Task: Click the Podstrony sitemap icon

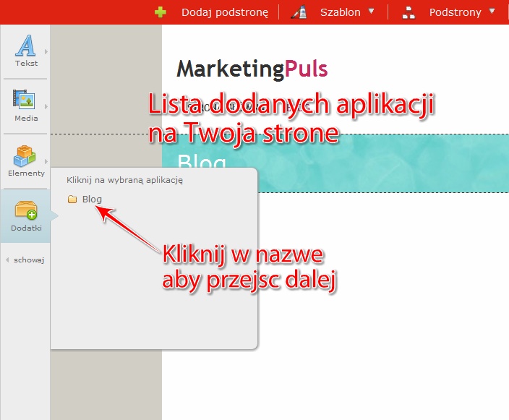Action: (x=409, y=12)
